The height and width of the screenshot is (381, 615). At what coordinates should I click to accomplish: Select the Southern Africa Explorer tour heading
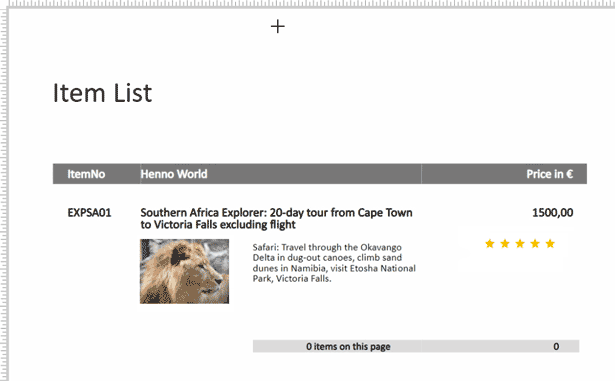[x=277, y=219]
